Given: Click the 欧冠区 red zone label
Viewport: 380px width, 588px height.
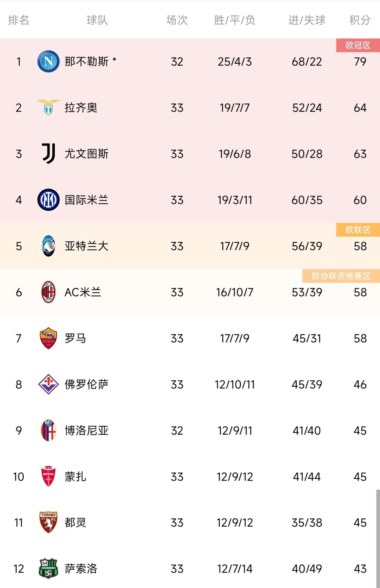Looking at the screenshot, I should [x=358, y=45].
